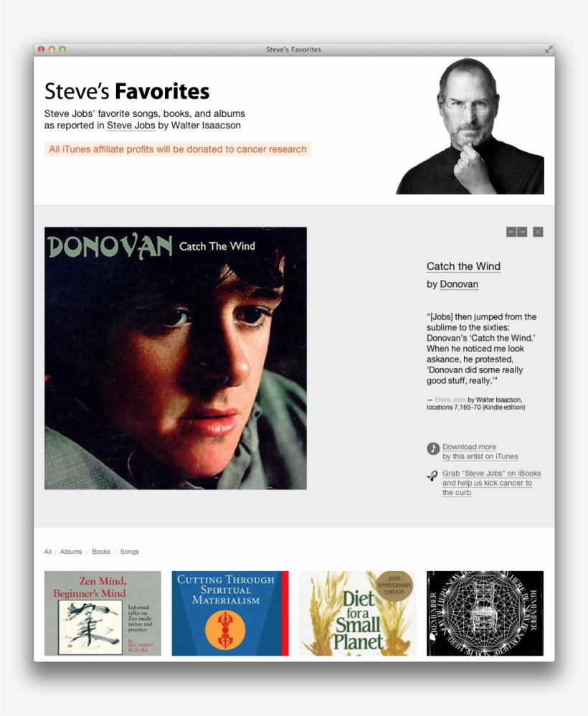Screen dimensions: 588x716
Task: Open the Donovan artist link
Action: click(x=459, y=285)
